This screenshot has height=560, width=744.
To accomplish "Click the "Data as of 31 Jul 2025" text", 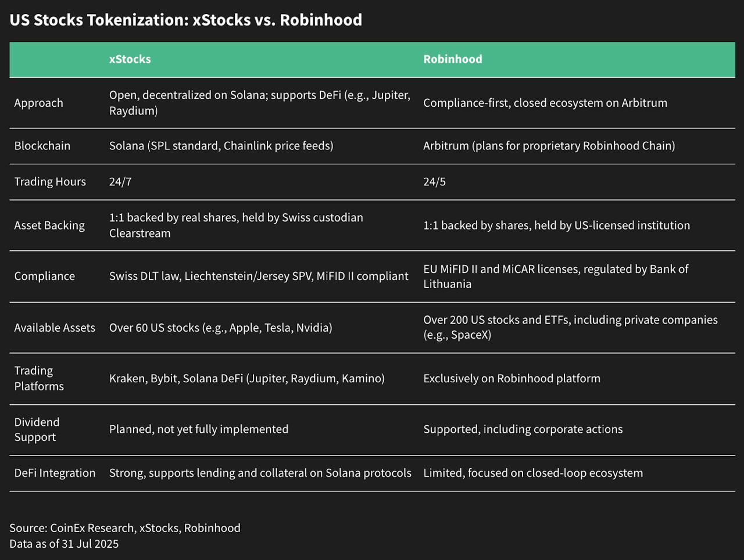I will coord(64,544).
